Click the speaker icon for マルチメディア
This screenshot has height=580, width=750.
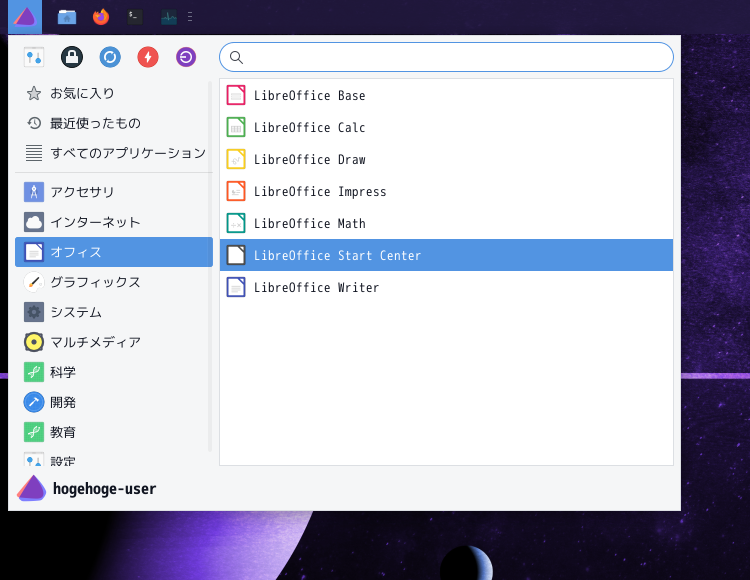(33, 342)
